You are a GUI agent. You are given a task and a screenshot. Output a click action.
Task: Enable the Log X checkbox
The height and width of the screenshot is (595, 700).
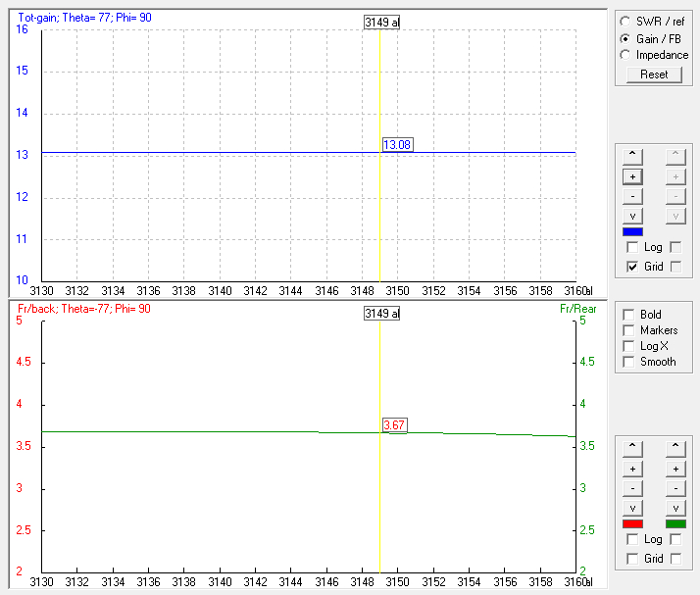[628, 346]
